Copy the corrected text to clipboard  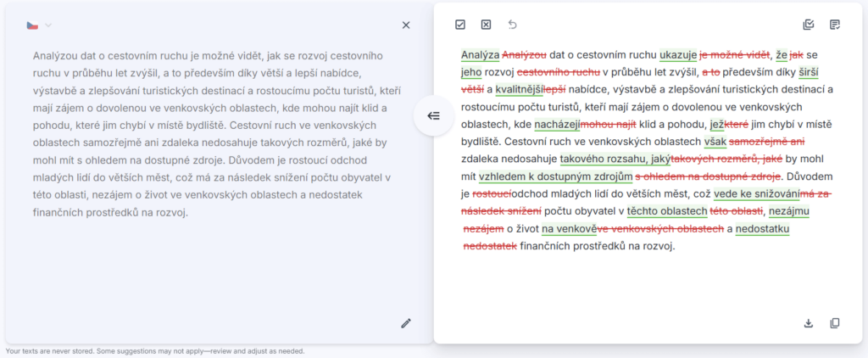click(835, 323)
